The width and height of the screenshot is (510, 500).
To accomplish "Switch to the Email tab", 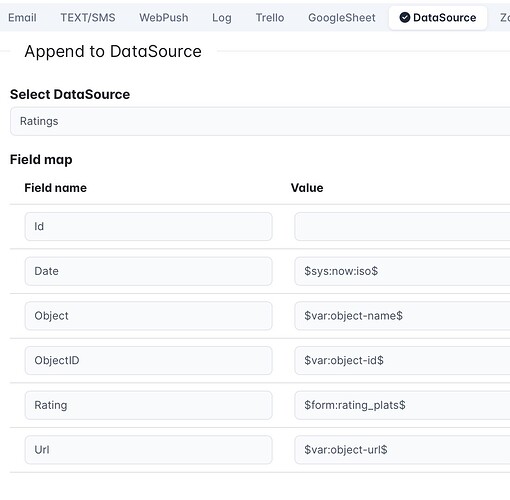I will point(22,18).
